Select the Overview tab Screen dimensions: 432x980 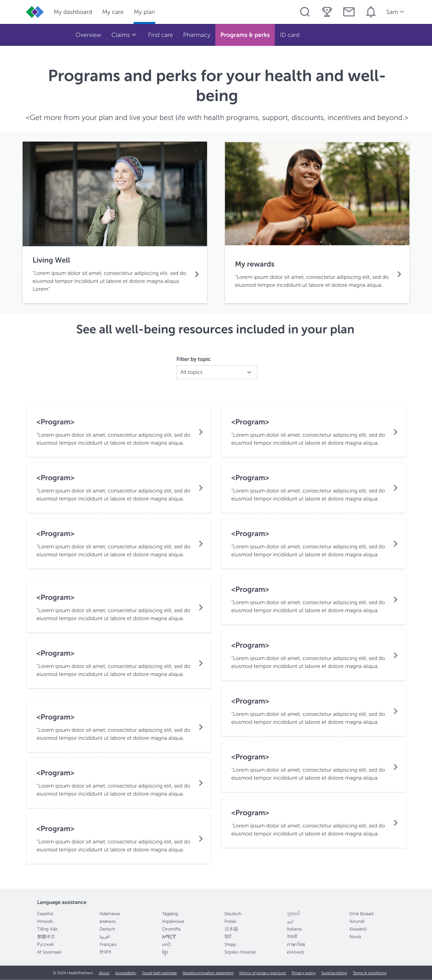point(88,35)
